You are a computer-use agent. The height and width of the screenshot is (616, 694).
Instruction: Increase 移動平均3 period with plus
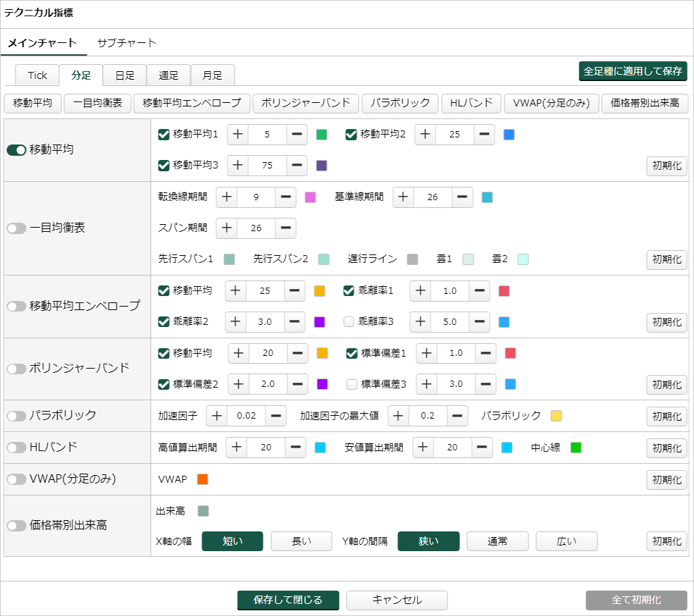click(x=238, y=165)
